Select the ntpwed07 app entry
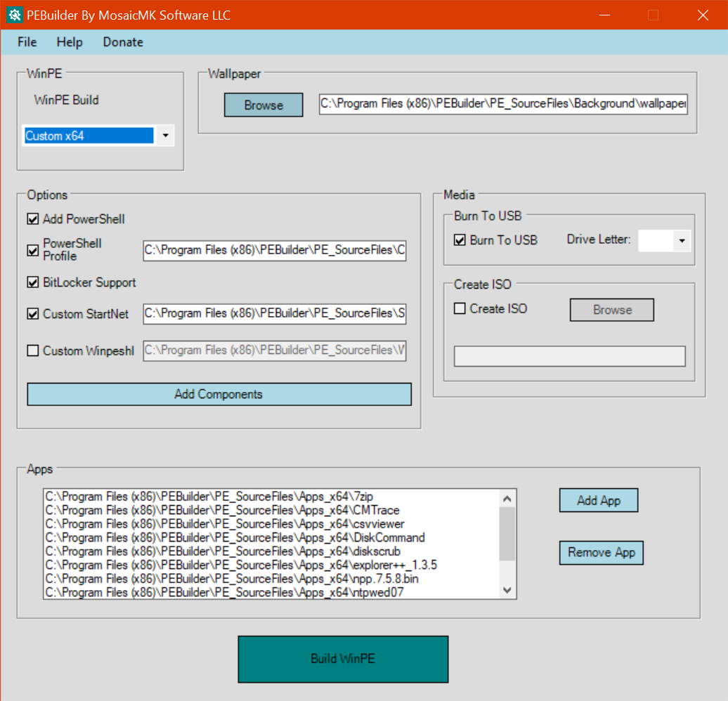The width and height of the screenshot is (728, 701). pyautogui.click(x=272, y=592)
